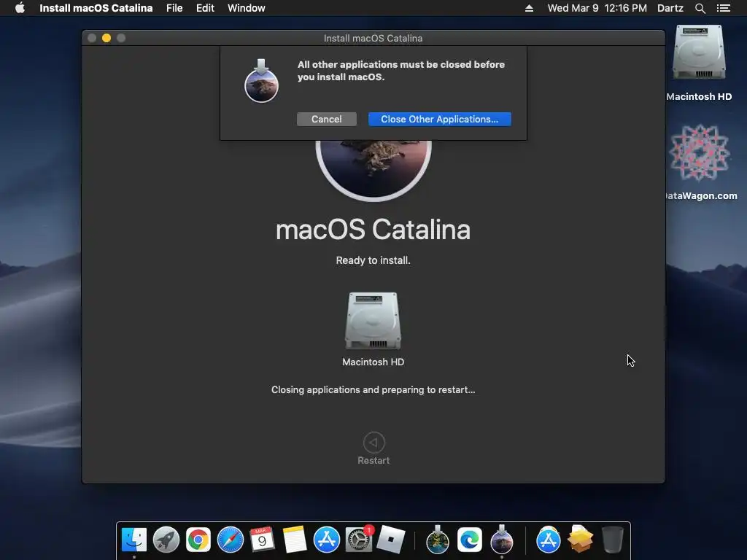
Task: Launch Safari from the Dock
Action: [x=230, y=540]
